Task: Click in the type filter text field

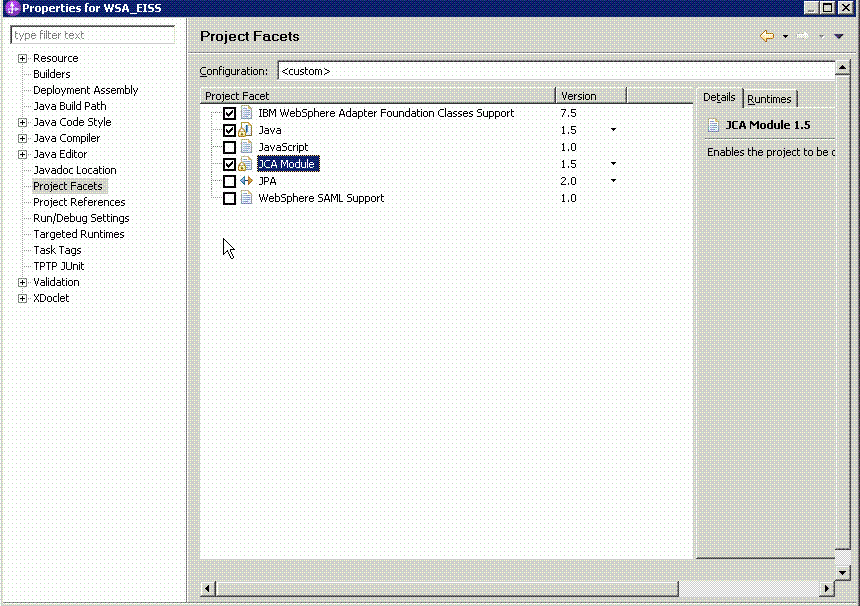Action: point(93,35)
